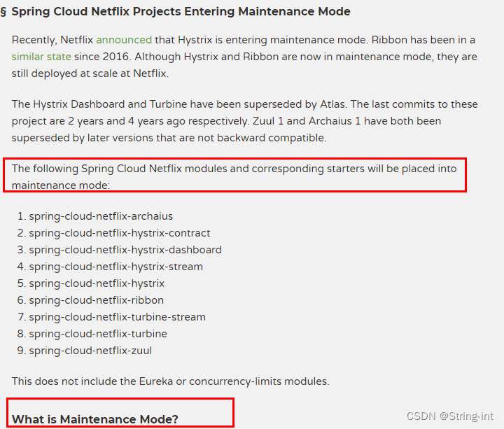Click list item 5 spring-cloud-netflix-hystrix
Screen dimensions: 504x429
click(97, 283)
